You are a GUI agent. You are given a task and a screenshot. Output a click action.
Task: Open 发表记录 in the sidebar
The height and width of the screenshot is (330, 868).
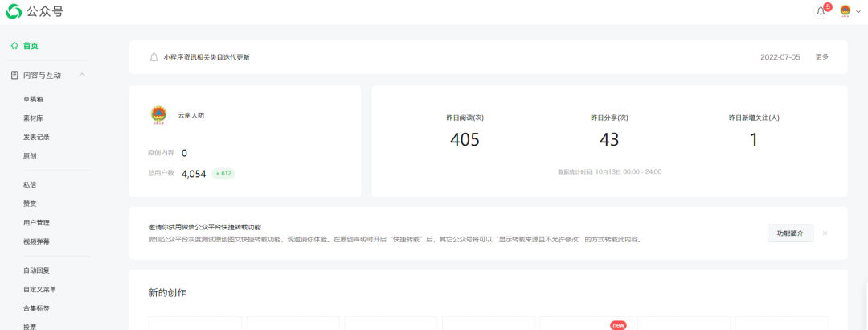click(x=36, y=137)
